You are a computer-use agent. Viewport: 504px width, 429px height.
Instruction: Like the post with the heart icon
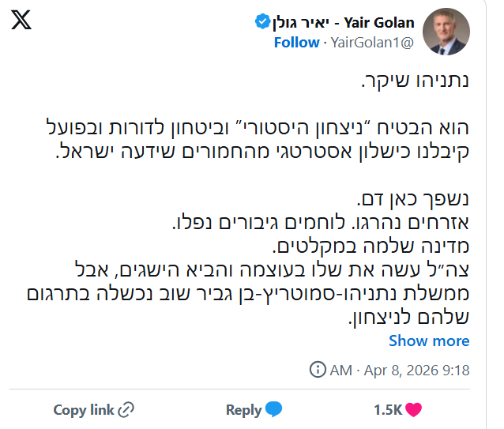pos(414,410)
